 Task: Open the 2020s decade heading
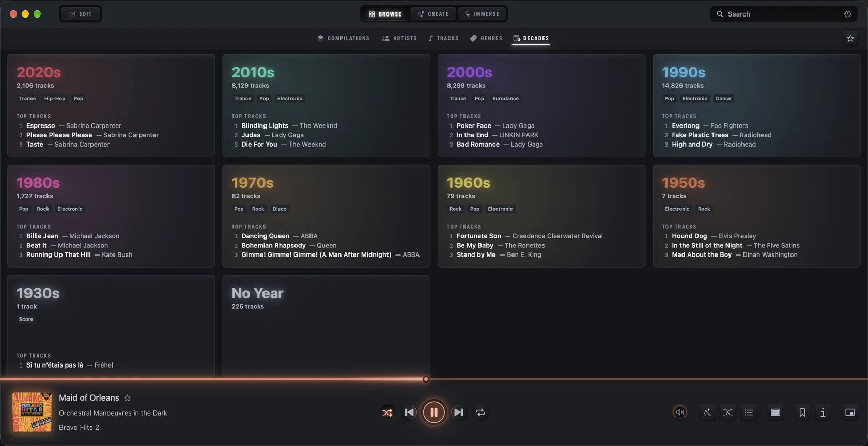point(39,72)
